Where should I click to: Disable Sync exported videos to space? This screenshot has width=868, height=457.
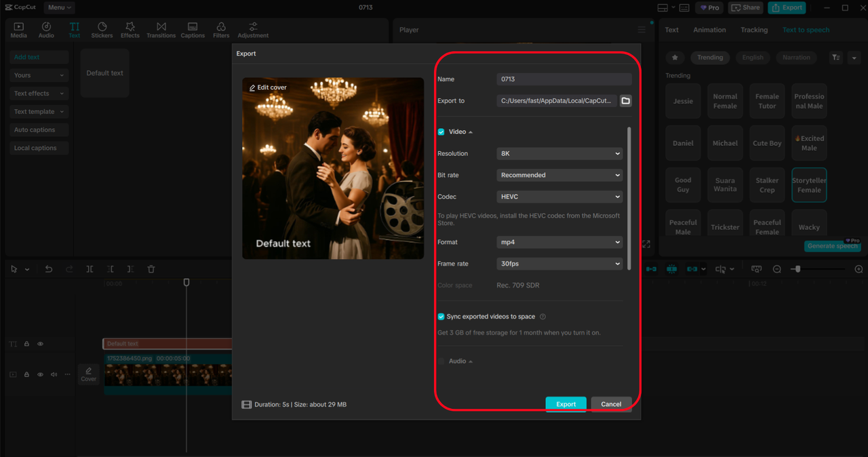(441, 317)
